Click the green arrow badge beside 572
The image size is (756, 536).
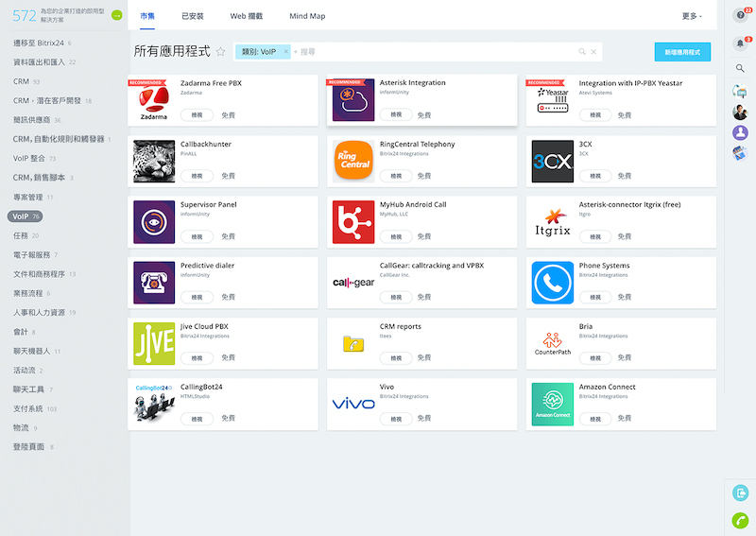[x=116, y=15]
